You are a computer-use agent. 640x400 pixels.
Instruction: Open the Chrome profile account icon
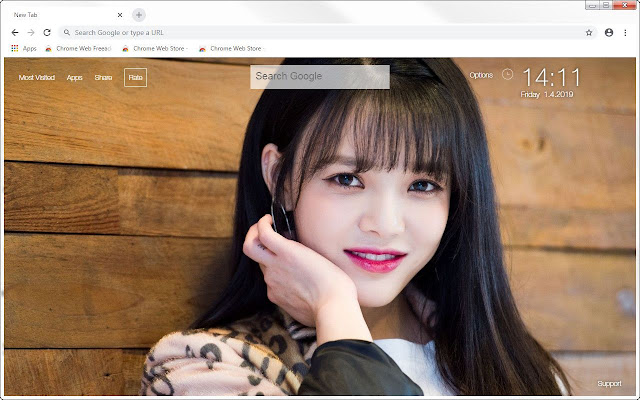609,32
